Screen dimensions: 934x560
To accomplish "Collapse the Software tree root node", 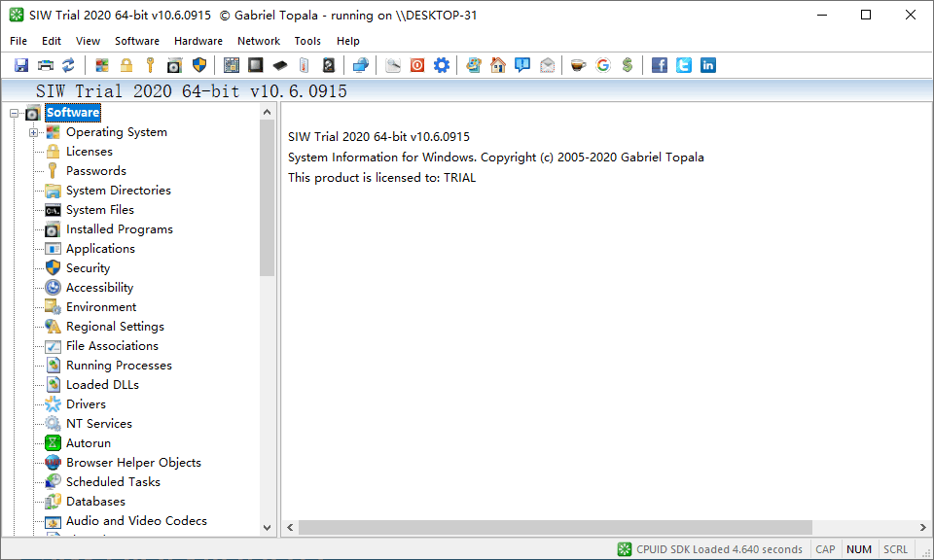I will (x=15, y=113).
